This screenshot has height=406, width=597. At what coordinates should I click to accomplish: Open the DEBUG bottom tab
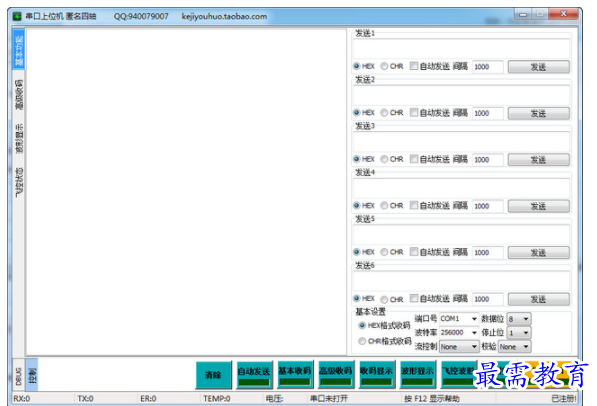(19, 376)
